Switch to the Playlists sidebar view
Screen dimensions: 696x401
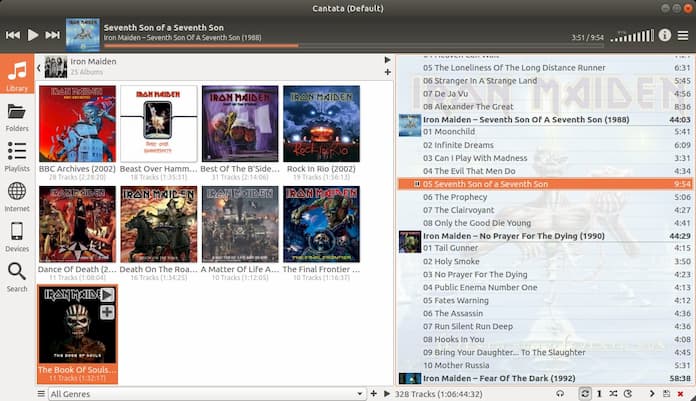tap(17, 156)
